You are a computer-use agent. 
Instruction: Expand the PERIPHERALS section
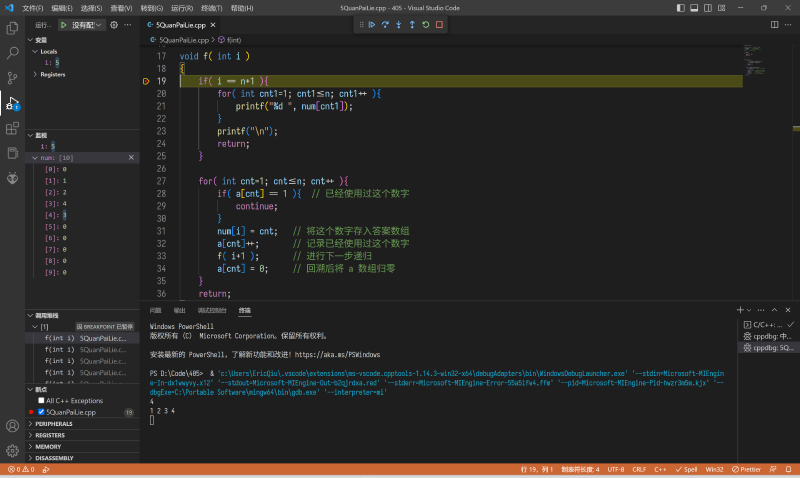point(82,423)
